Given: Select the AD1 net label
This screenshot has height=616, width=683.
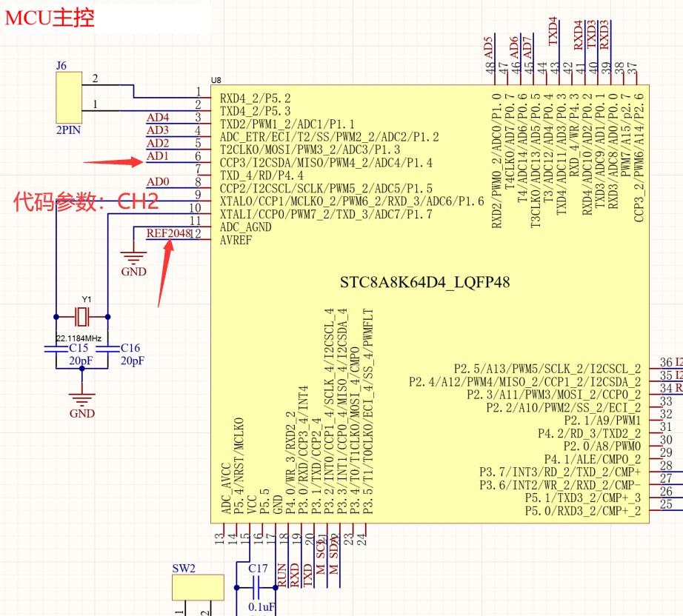Looking at the screenshot, I should pos(158,155).
